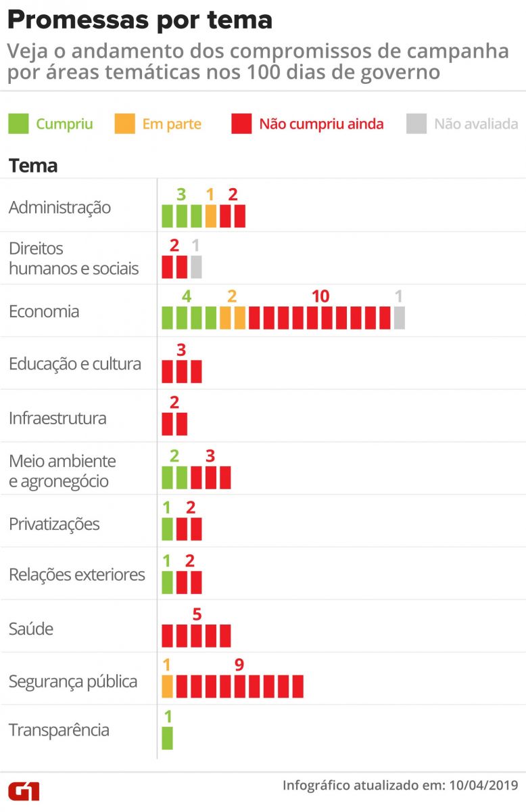Select the Economia theme label
This screenshot has width=526, height=812.
[x=44, y=312]
